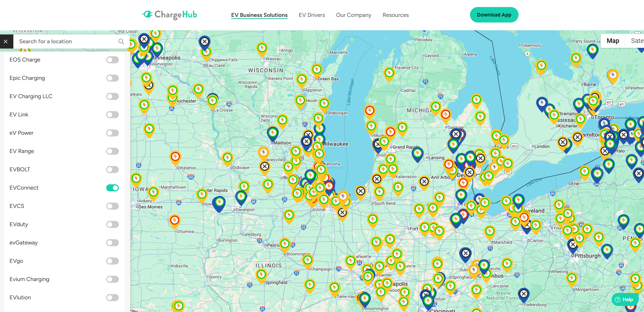Click the Search for a location field
The image size is (644, 312).
click(67, 42)
